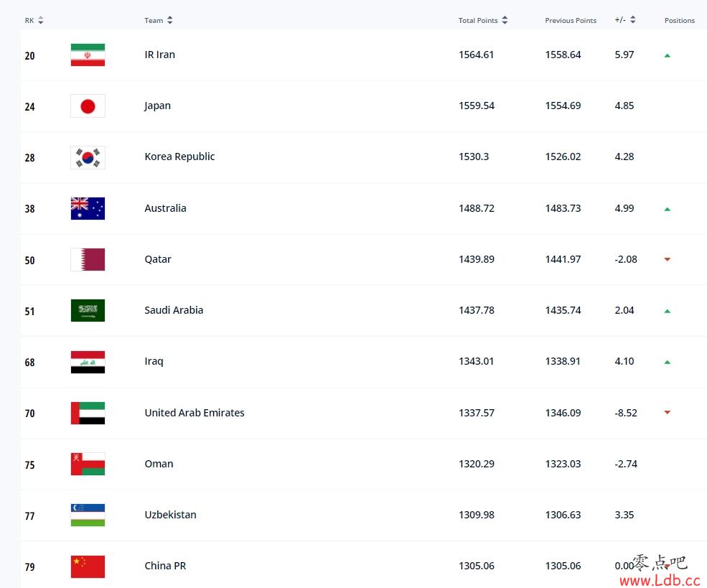Click the China PR flag icon
Screen dimensions: 707x588
[x=88, y=566]
